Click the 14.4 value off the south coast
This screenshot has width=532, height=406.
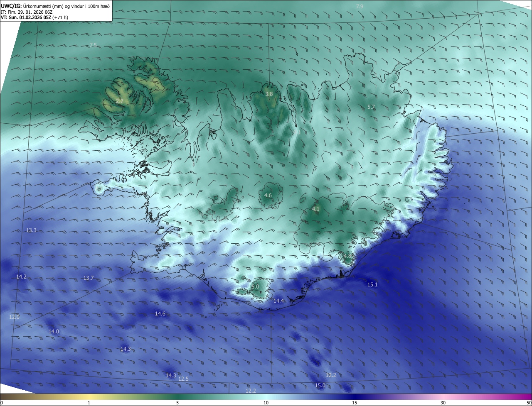pyautogui.click(x=278, y=301)
